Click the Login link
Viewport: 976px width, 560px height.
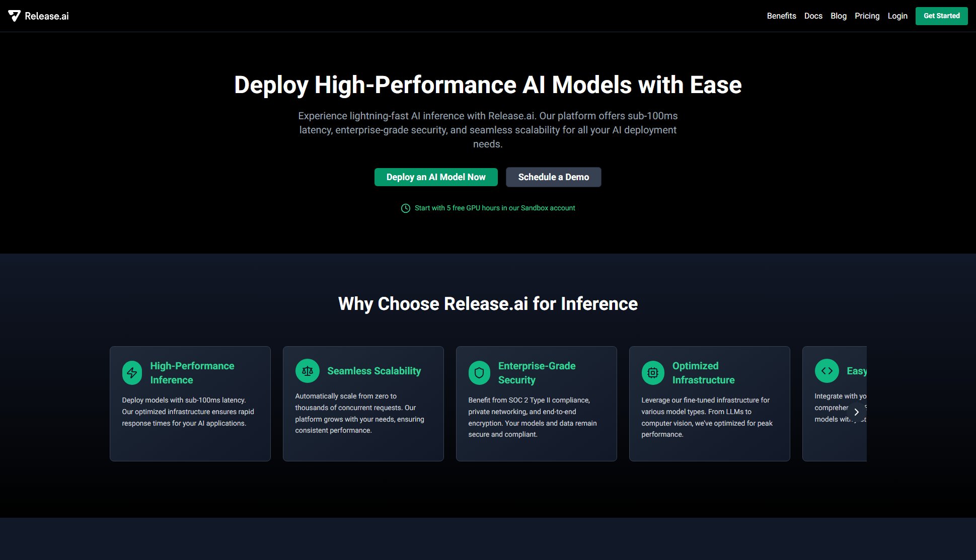tap(897, 16)
